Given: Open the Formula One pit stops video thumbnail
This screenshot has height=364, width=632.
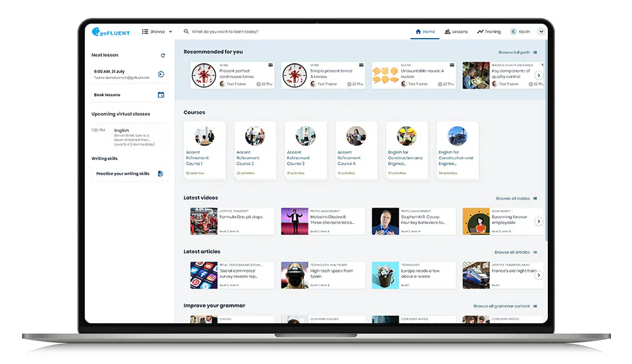Looking at the screenshot, I should (204, 221).
